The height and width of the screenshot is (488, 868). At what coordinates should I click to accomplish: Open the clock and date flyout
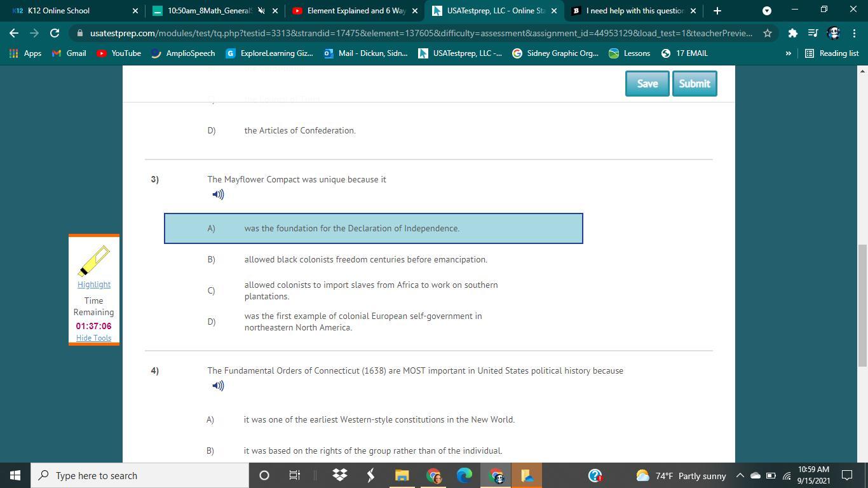click(813, 475)
